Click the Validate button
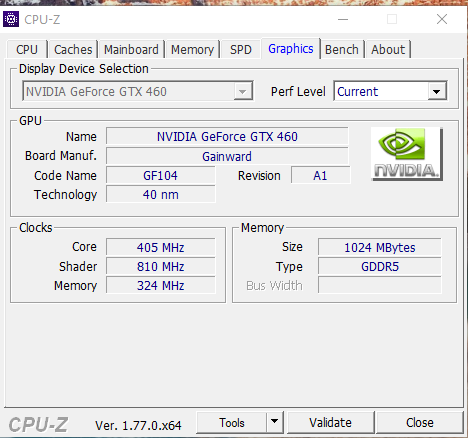Screen dimensions: 468x438 coord(330,423)
